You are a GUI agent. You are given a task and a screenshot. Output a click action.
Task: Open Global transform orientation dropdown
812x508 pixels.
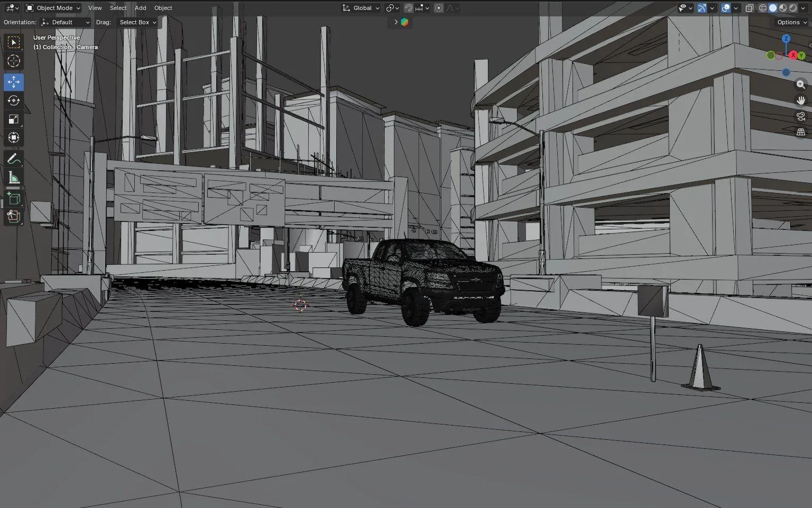pos(361,8)
